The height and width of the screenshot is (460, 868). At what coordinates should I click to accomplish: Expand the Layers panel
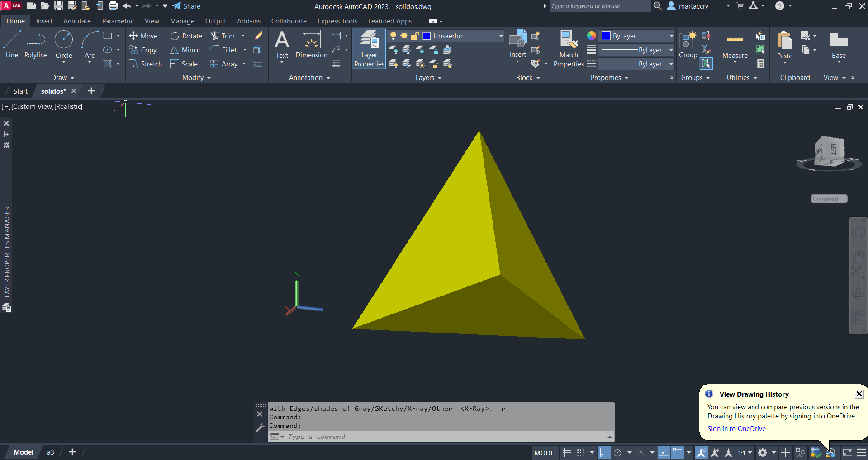[429, 78]
